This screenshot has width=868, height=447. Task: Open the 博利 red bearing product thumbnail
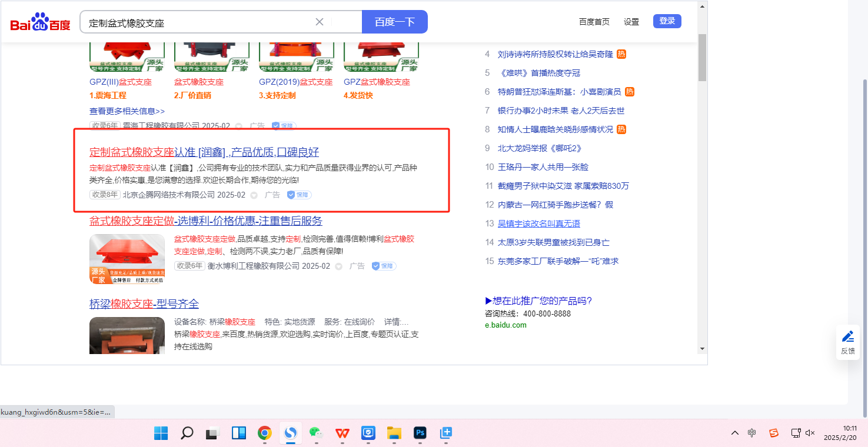(x=127, y=259)
